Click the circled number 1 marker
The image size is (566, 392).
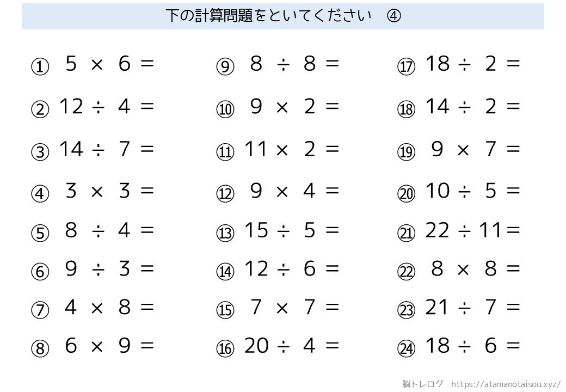click(x=40, y=67)
